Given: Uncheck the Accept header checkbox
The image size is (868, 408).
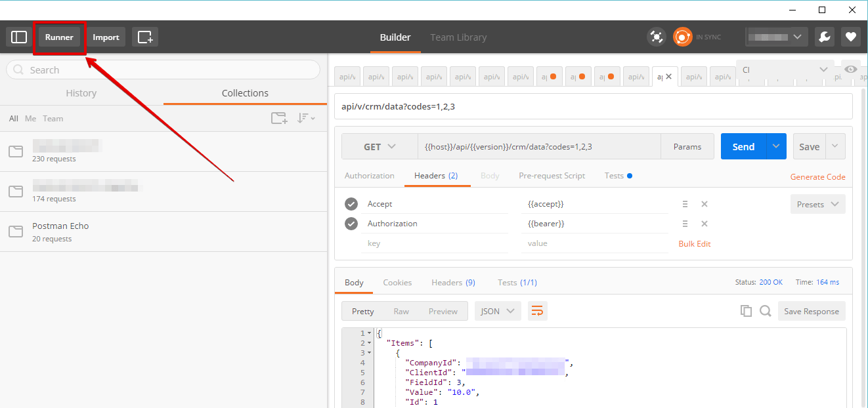Looking at the screenshot, I should [351, 204].
